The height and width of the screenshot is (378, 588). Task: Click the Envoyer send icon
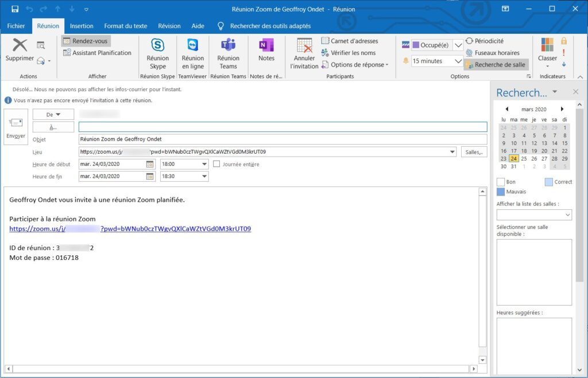pos(16,123)
